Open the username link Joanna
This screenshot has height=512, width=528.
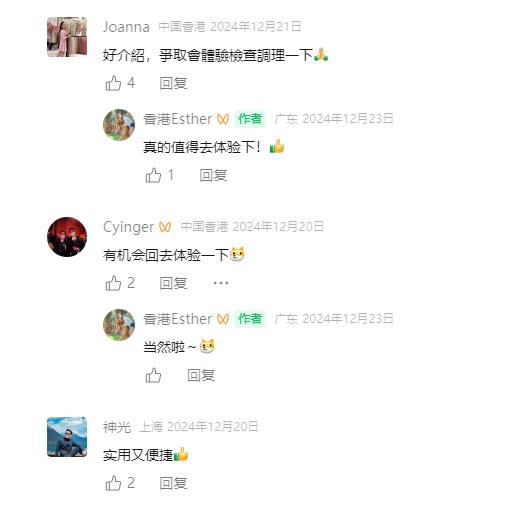[x=126, y=27]
